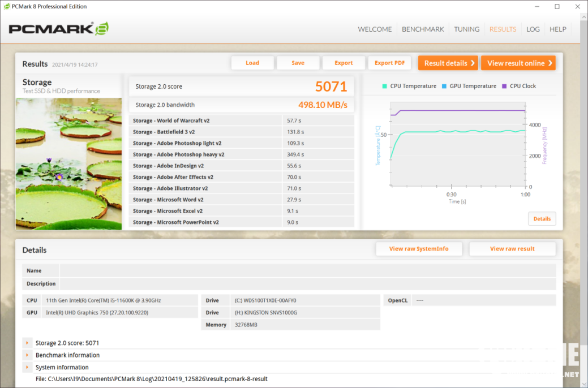
Task: Click the GPU Temperature legend swatch
Action: [x=444, y=86]
